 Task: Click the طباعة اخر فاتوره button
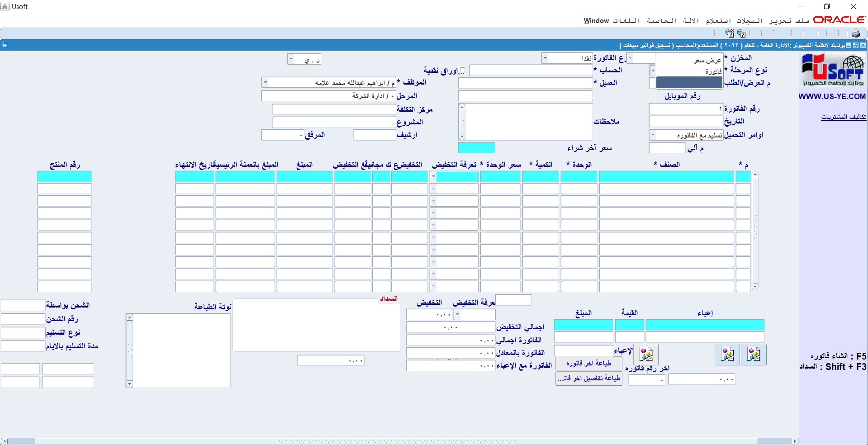tap(588, 364)
